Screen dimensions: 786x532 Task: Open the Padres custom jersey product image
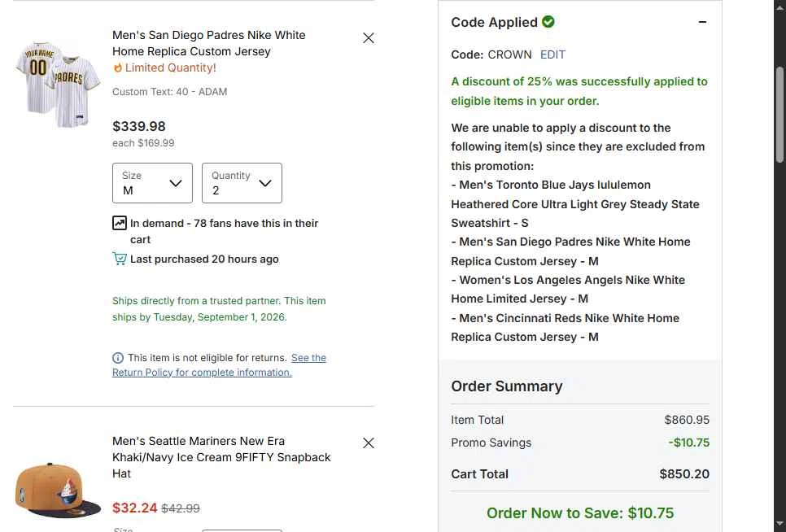pos(58,84)
